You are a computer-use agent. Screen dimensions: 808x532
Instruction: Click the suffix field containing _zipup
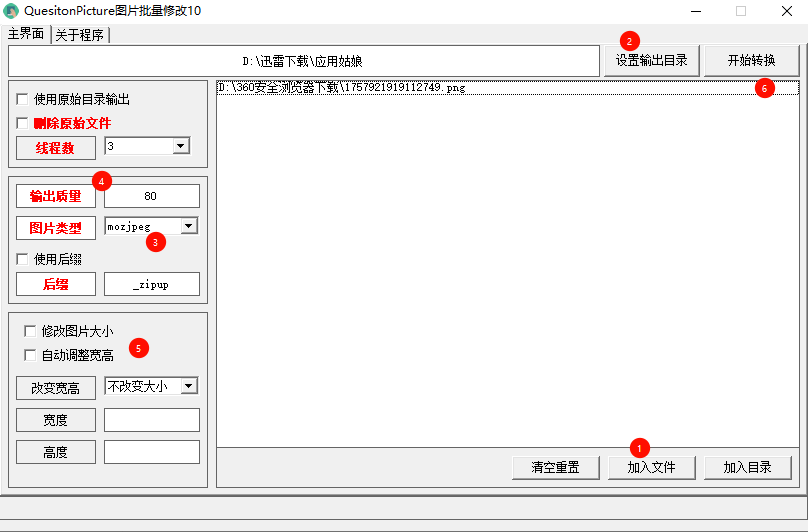(x=151, y=284)
